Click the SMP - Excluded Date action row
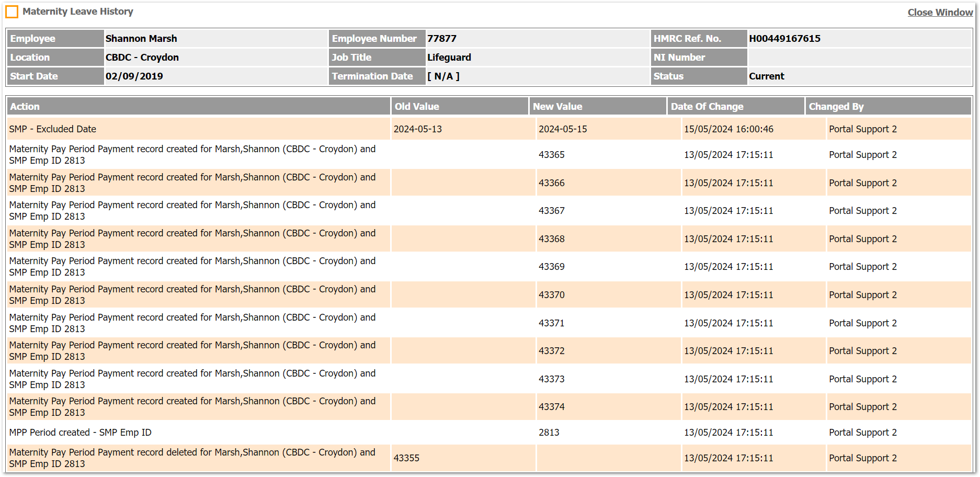Image resolution: width=980 pixels, height=477 pixels. tap(53, 129)
